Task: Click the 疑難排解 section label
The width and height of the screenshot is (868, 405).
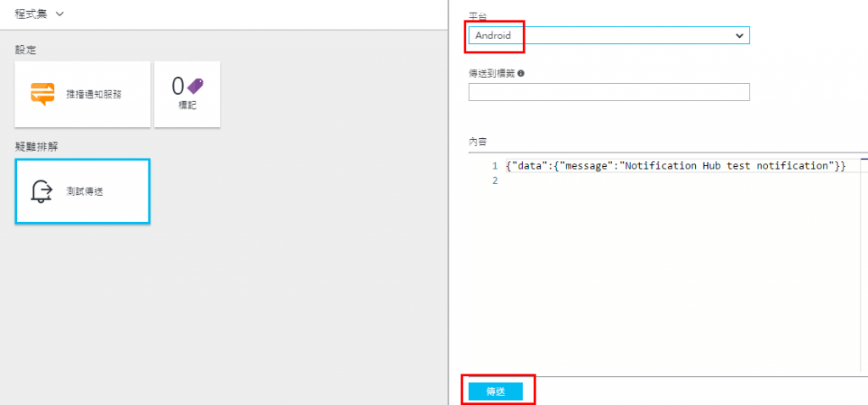Action: (x=37, y=147)
